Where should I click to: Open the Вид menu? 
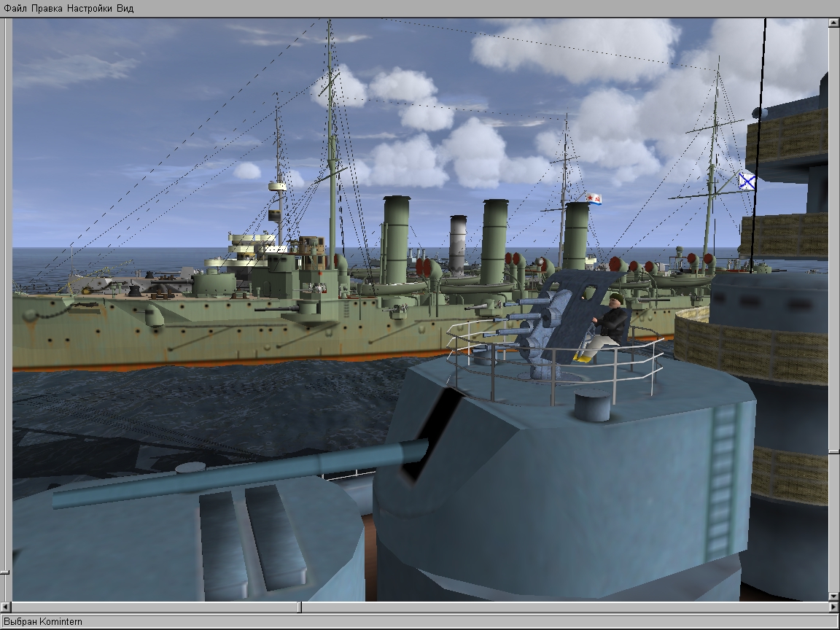(125, 9)
